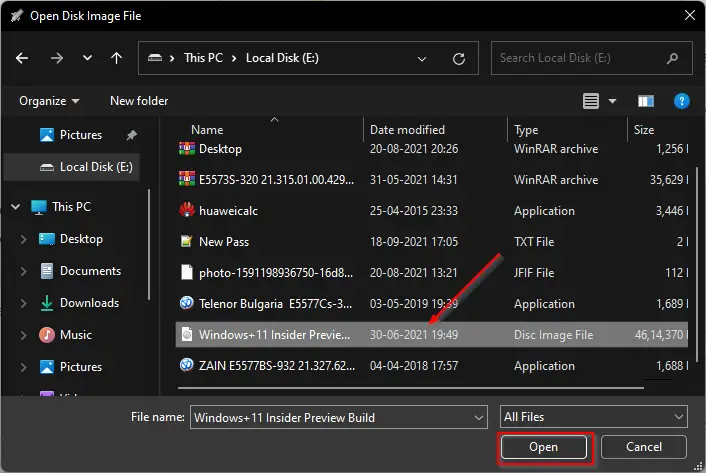Select the file named New Pass
Viewport: 706px width, 473px height.
click(x=224, y=242)
